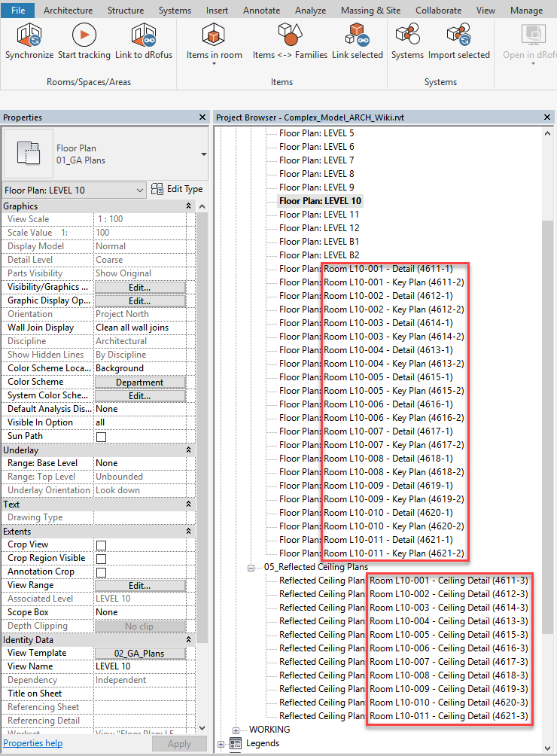Click the Properties help link
The height and width of the screenshot is (756, 557).
32,743
